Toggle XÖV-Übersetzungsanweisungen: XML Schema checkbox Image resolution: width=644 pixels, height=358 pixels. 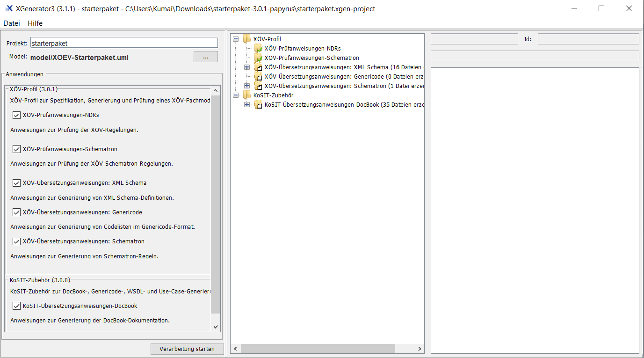pos(16,183)
